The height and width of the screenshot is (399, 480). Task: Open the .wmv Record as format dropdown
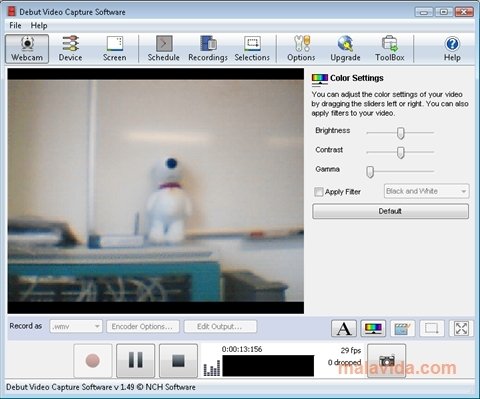coord(76,326)
